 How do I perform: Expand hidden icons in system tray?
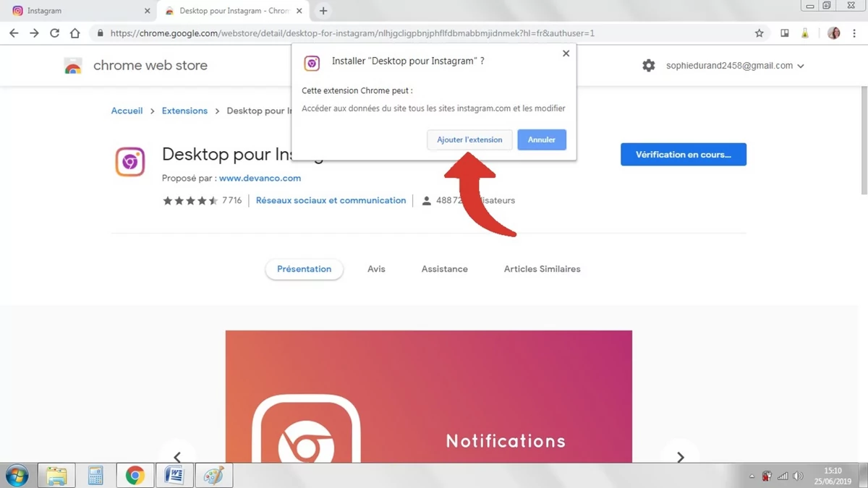point(751,476)
